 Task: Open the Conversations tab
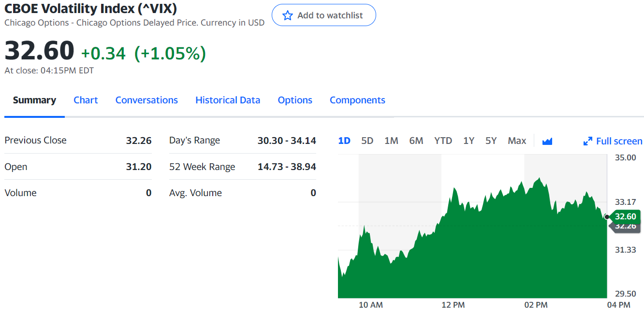pos(146,100)
